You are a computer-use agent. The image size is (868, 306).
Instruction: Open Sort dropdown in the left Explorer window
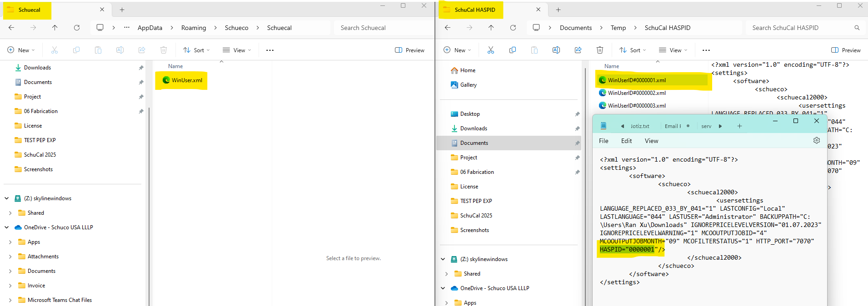[x=196, y=50]
